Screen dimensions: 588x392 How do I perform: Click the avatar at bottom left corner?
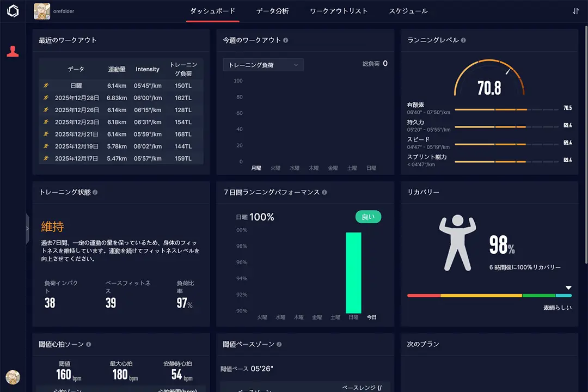point(13,377)
